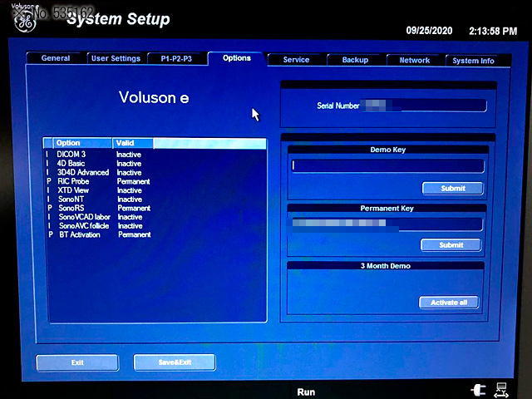This screenshot has width=532, height=399.
Task: Click the Permanent status of SonoRS
Action: (134, 208)
